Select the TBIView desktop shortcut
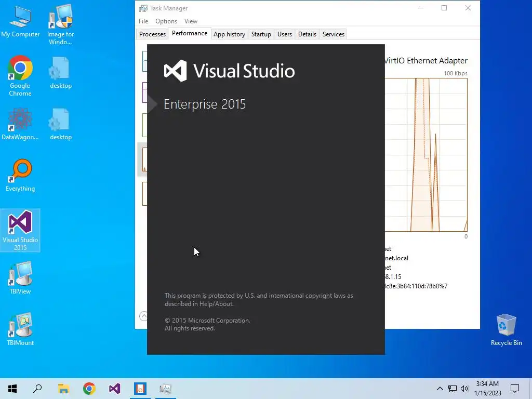532x399 pixels. point(20,278)
